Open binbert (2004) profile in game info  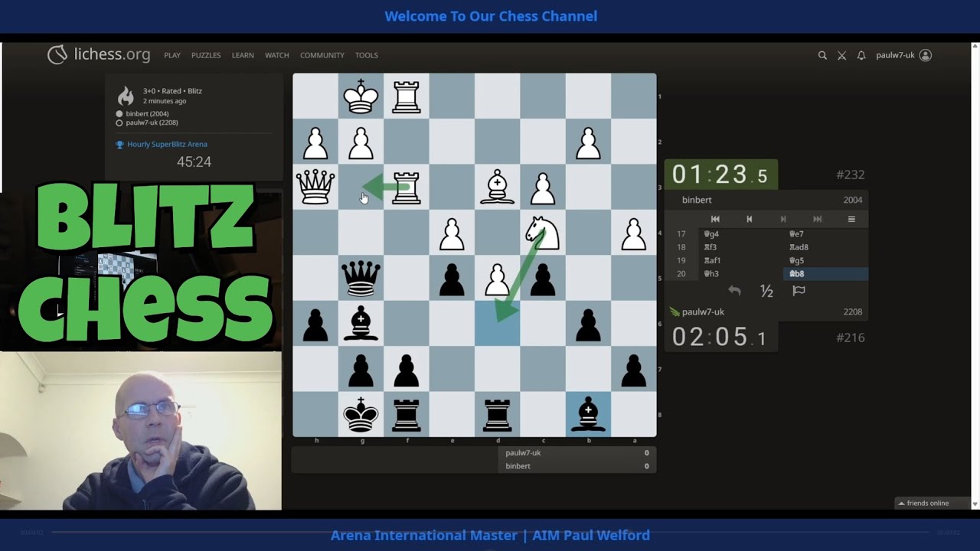(x=147, y=114)
